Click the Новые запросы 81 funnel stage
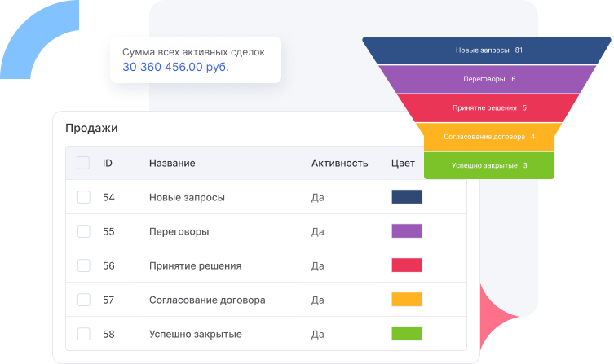The width and height of the screenshot is (614, 364). click(x=488, y=50)
